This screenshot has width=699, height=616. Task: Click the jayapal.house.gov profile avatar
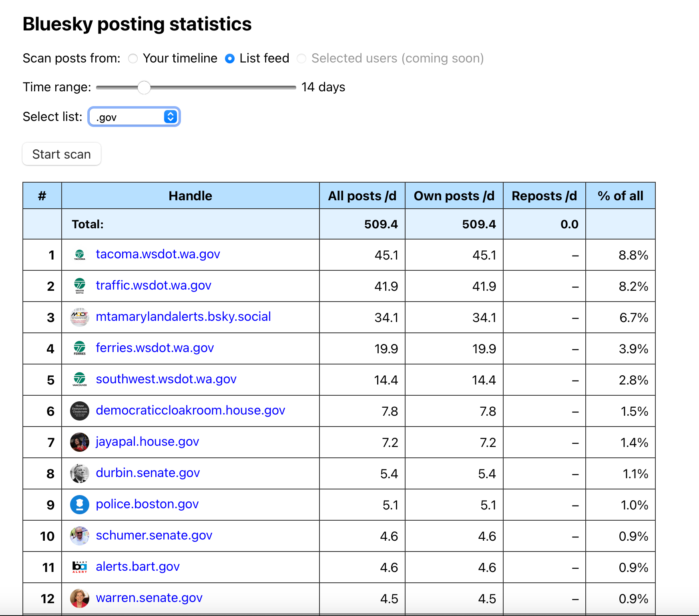80,442
